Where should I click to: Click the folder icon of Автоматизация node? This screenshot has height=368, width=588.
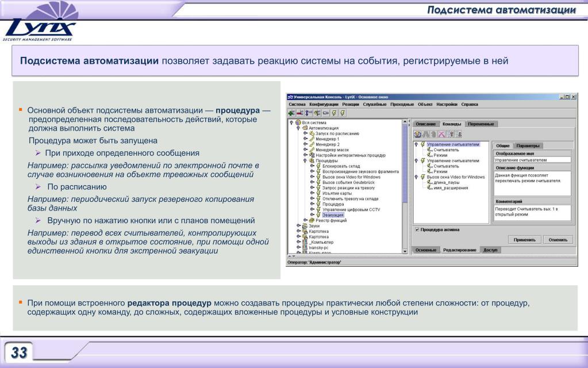[x=305, y=128]
